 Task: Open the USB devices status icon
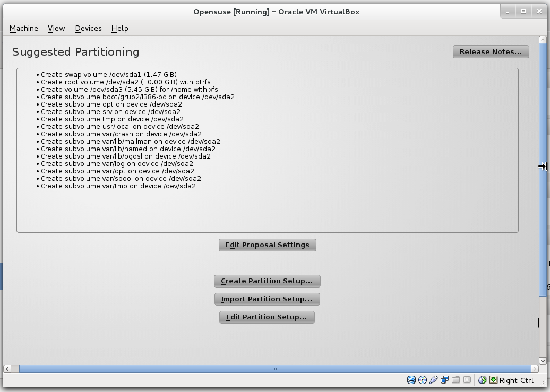[434, 380]
